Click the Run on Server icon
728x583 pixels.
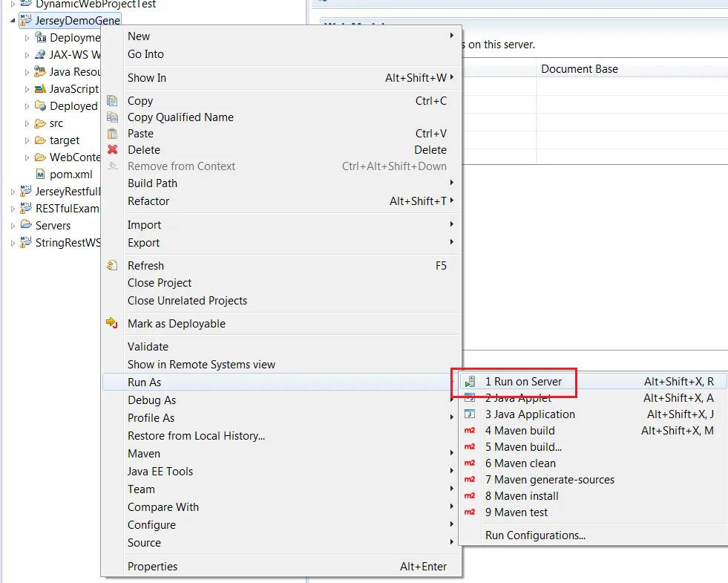(x=470, y=382)
